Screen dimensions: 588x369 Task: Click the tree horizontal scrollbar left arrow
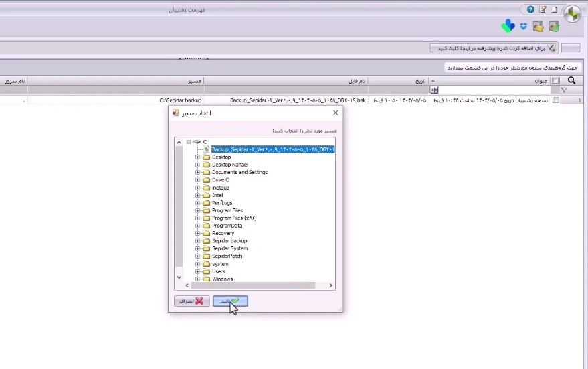187,286
